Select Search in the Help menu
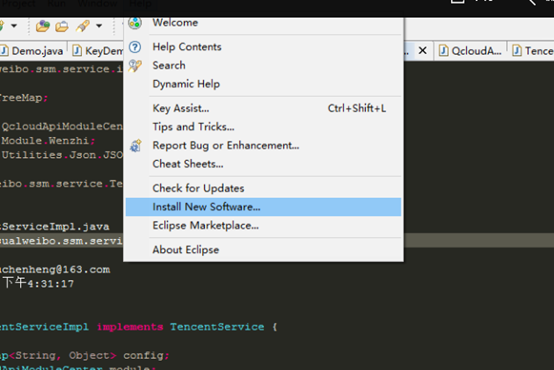554x370 pixels. point(263,65)
